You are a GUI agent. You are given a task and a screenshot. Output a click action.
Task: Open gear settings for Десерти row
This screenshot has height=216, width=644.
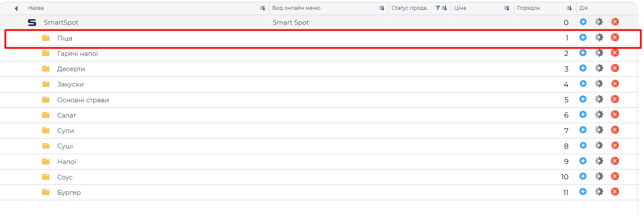pyautogui.click(x=599, y=68)
